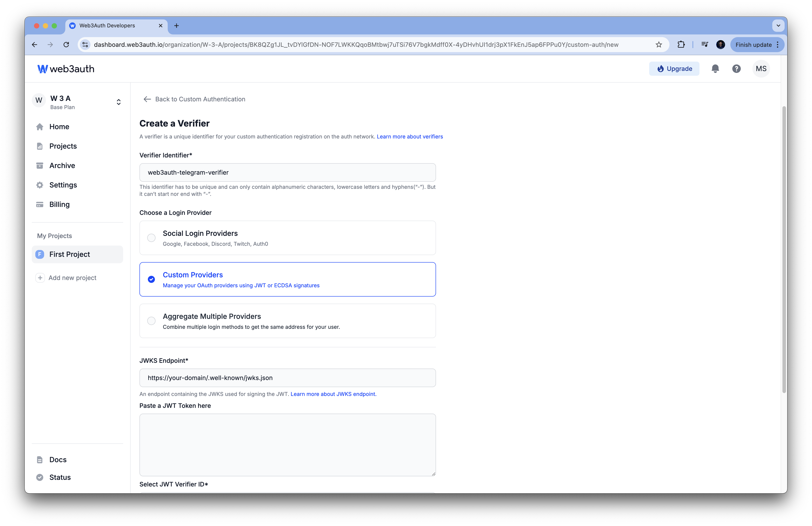Click the JWKS Endpoint input field

coord(288,377)
